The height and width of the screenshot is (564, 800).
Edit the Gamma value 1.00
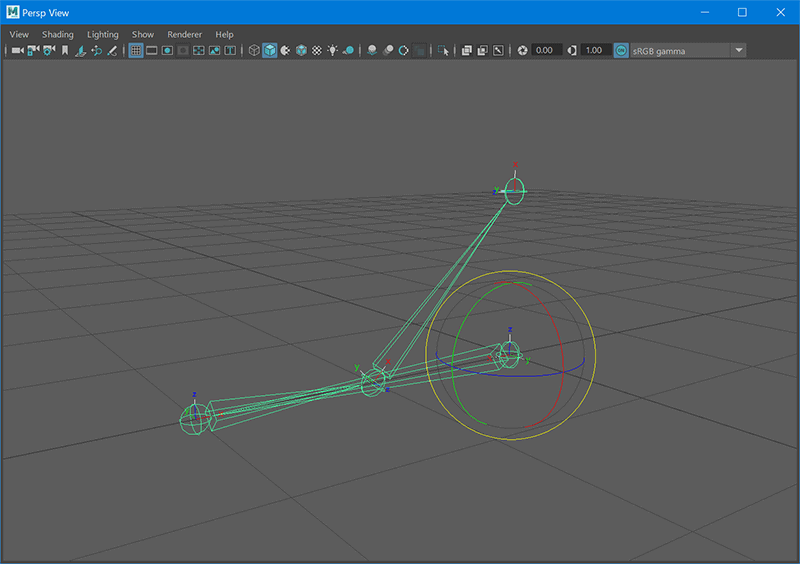click(595, 50)
